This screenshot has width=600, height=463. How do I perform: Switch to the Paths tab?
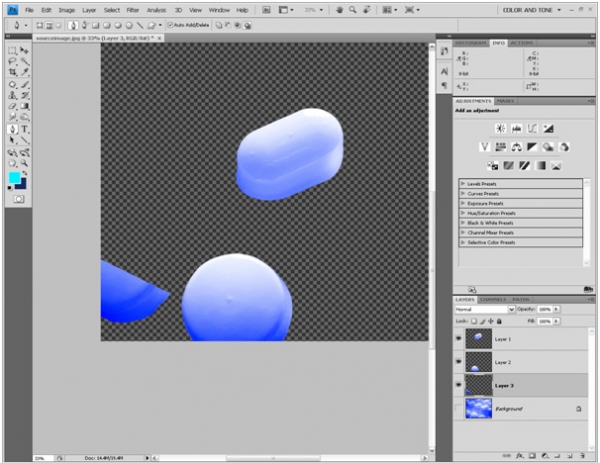pyautogui.click(x=521, y=300)
